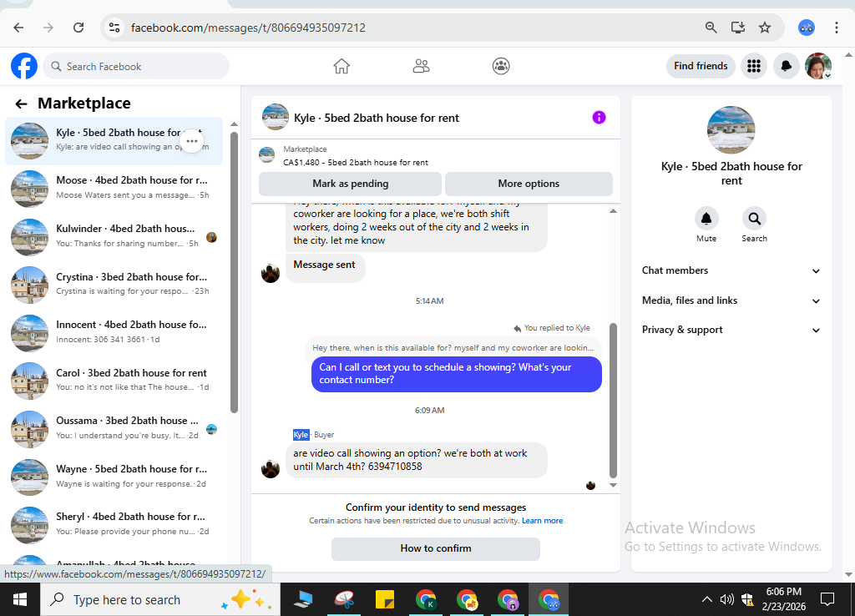This screenshot has width=855, height=616.
Task: Expand Privacy & support section
Action: pyautogui.click(x=731, y=330)
